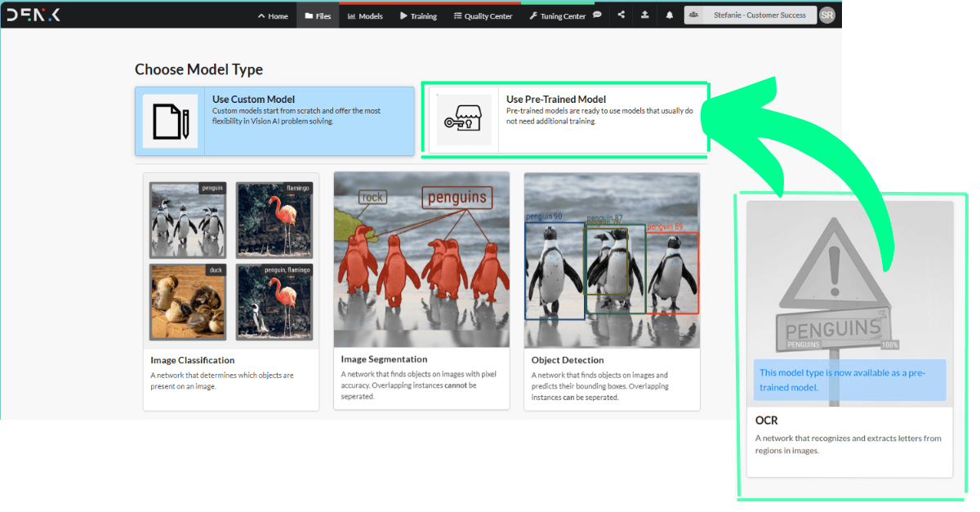Open the Files tab
The width and height of the screenshot is (980, 512).
pos(318,16)
